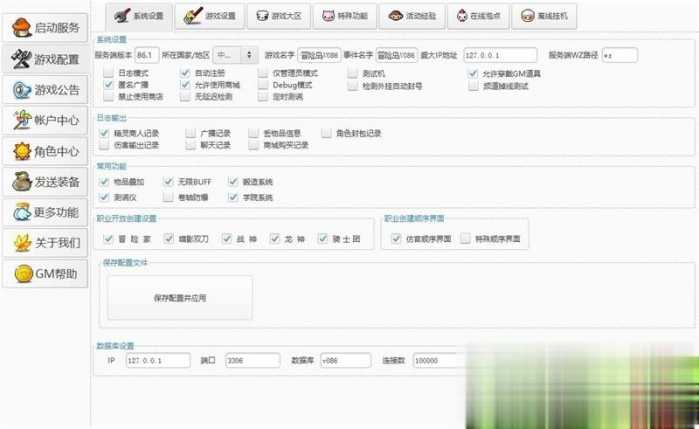Uncheck the 物品叠加 feature
The width and height of the screenshot is (699, 429).
point(104,182)
